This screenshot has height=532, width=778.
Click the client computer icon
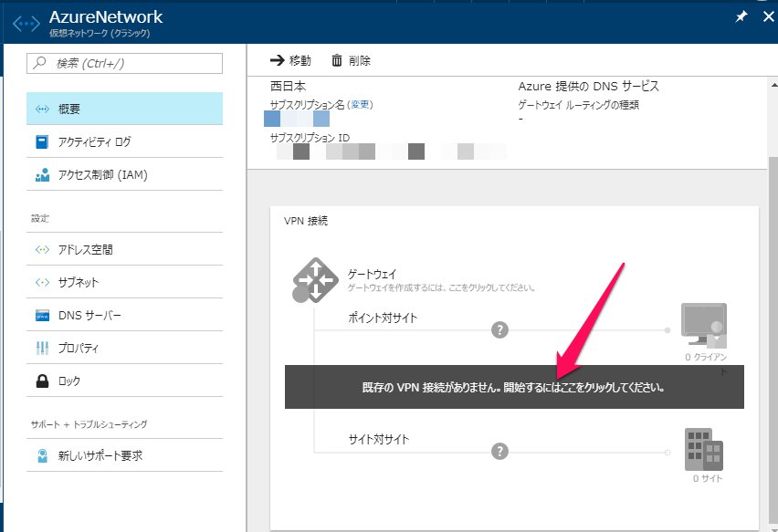(x=703, y=323)
